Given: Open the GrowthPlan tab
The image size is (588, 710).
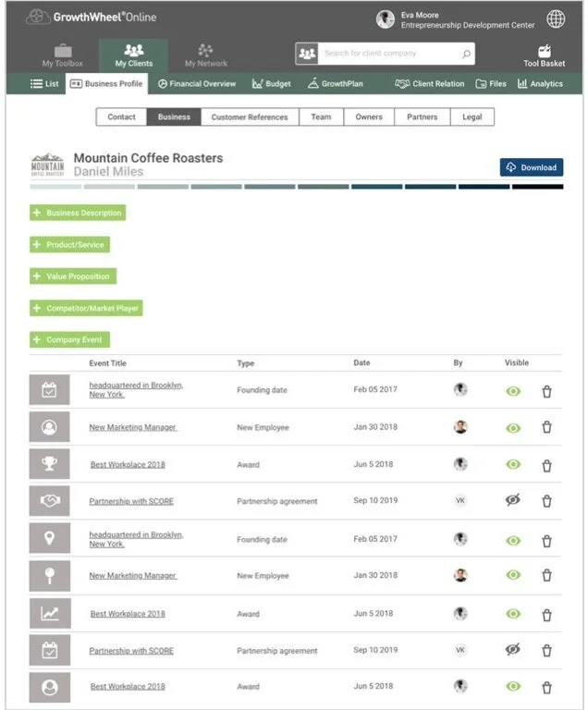Looking at the screenshot, I should tap(336, 84).
